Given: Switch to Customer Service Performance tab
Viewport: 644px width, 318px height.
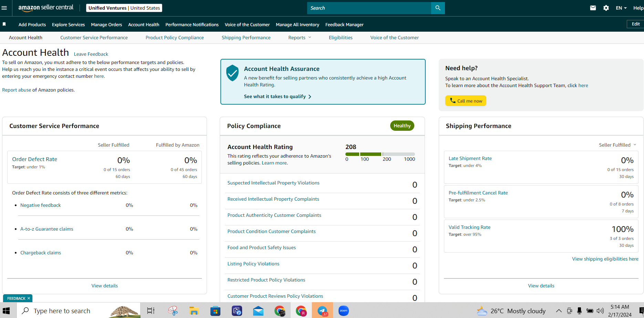Looking at the screenshot, I should pyautogui.click(x=94, y=38).
